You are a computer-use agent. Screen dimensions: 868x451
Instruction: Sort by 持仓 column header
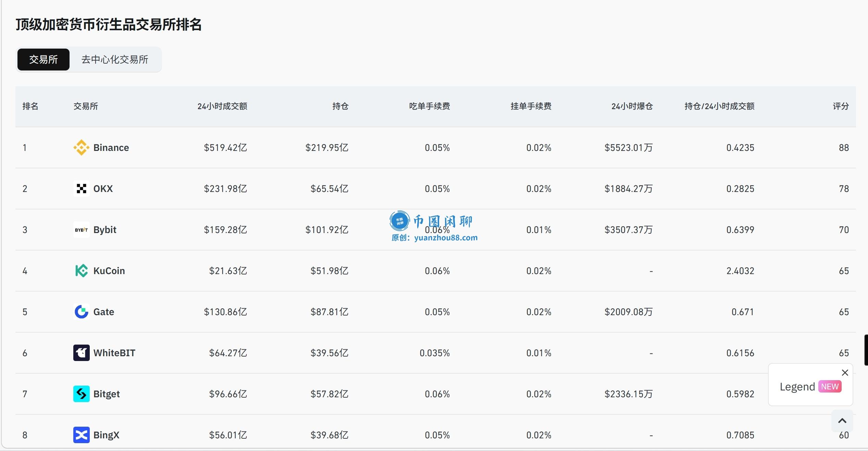pos(340,106)
